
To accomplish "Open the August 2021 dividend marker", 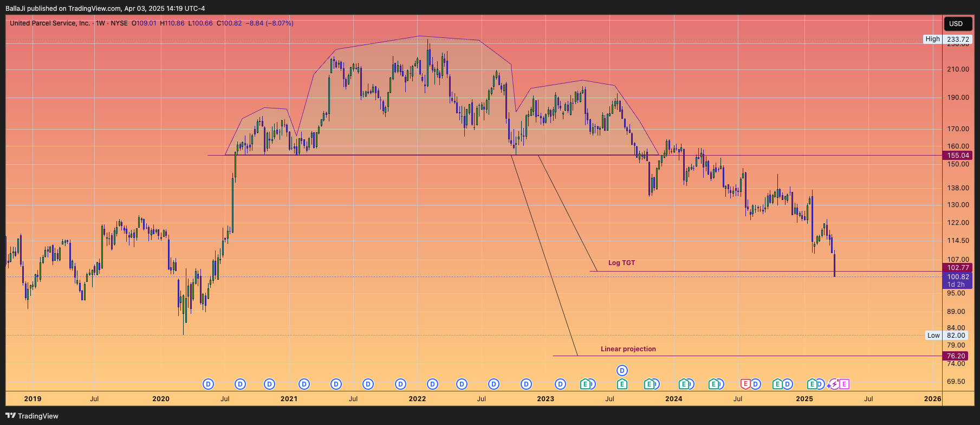I will click(368, 384).
